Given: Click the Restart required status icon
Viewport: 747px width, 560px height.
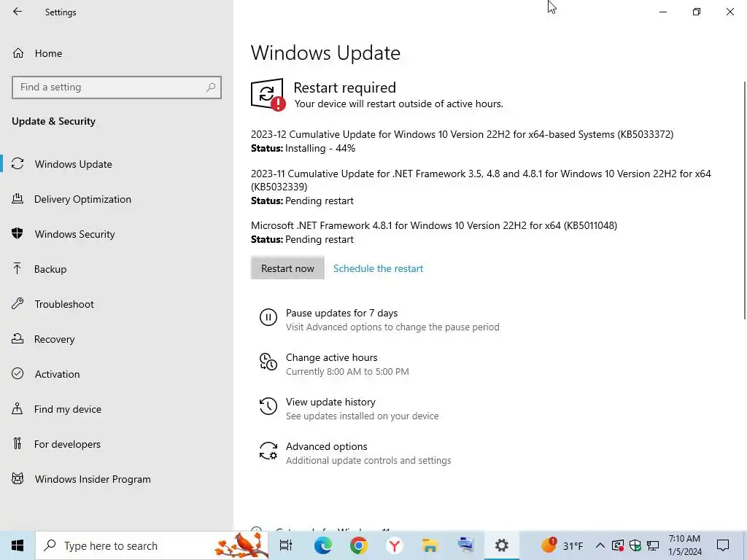Looking at the screenshot, I should 268,94.
